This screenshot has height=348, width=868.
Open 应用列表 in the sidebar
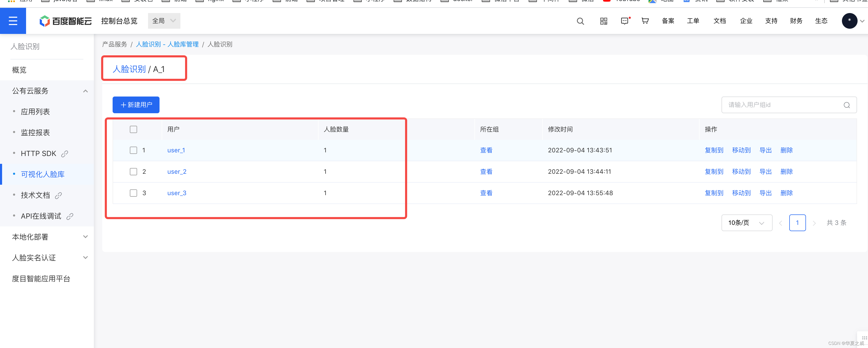pyautogui.click(x=35, y=112)
